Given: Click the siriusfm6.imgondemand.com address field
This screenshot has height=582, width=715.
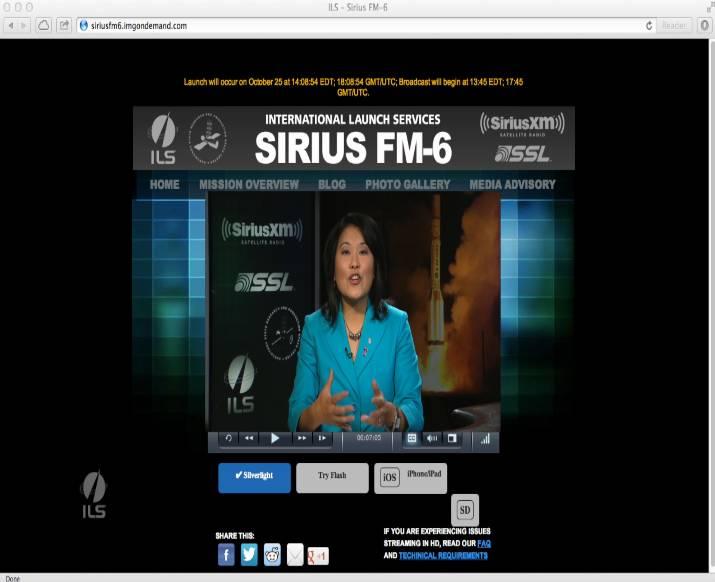Looking at the screenshot, I should [360, 26].
